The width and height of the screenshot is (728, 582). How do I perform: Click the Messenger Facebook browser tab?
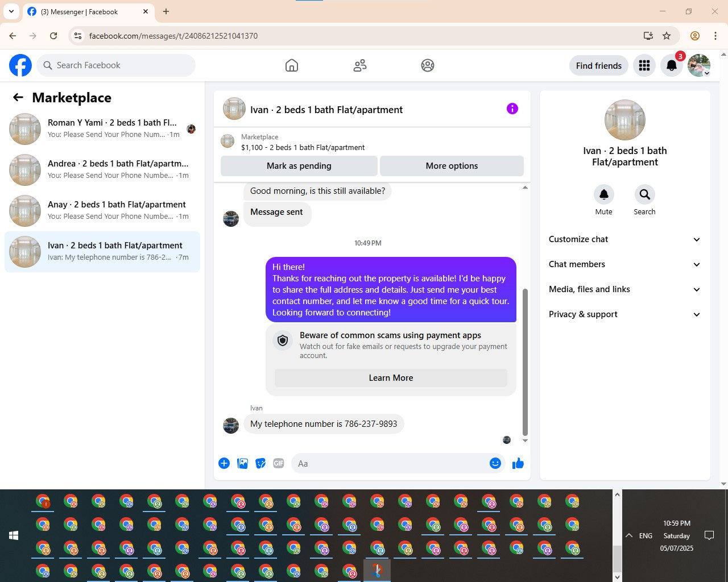[88, 12]
